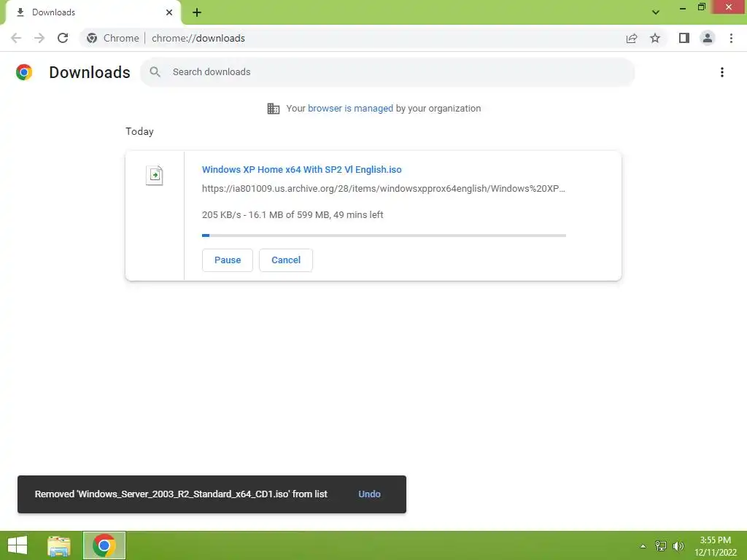Image resolution: width=747 pixels, height=560 pixels.
Task: Focus the Search downloads field
Action: click(x=387, y=72)
